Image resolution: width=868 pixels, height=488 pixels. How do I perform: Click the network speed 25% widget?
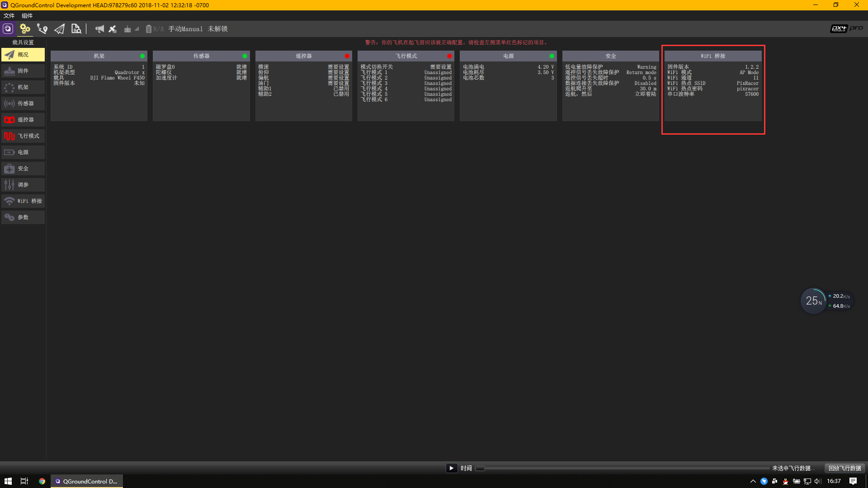826,301
